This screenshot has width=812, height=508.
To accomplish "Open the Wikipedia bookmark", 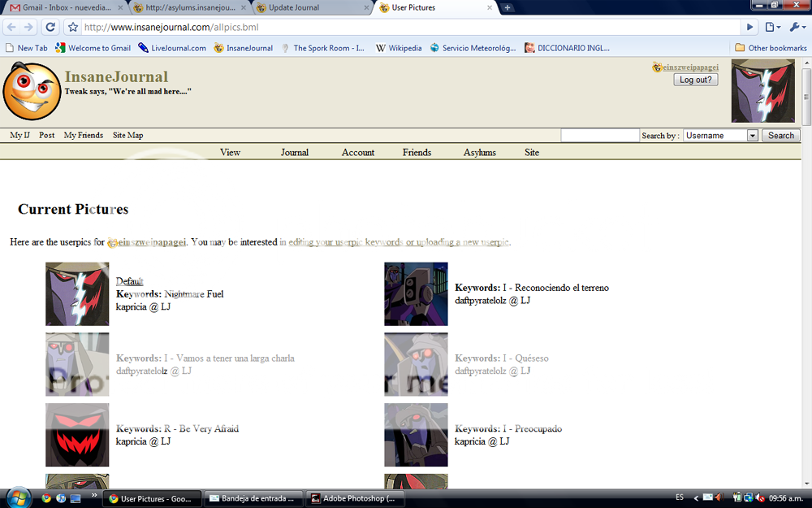I will 399,48.
